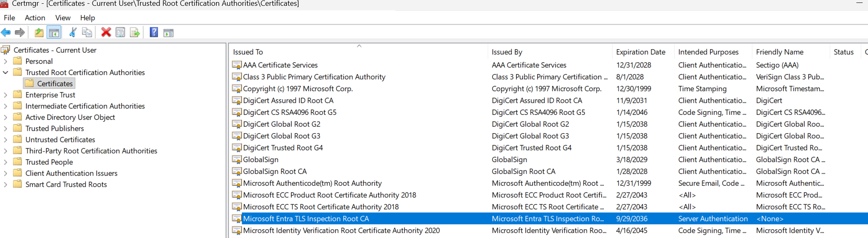The image size is (868, 238).
Task: Click AAA Certificate Services certificate icon
Action: (x=237, y=65)
